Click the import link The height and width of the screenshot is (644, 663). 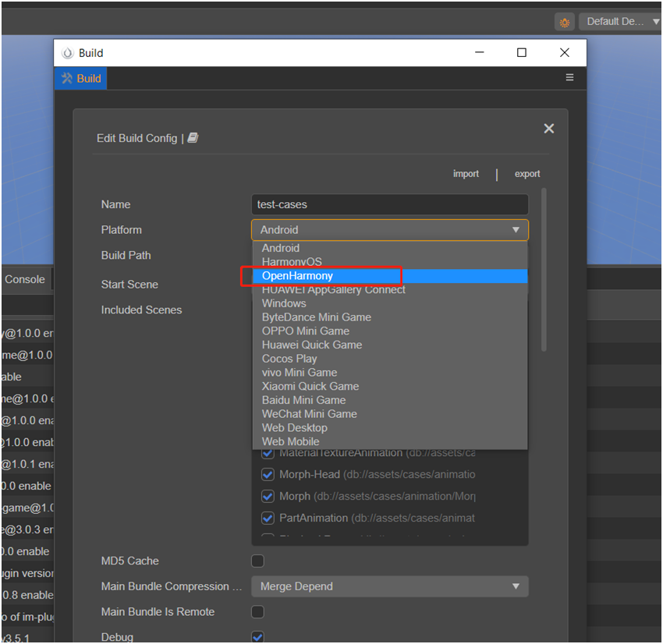tap(466, 174)
